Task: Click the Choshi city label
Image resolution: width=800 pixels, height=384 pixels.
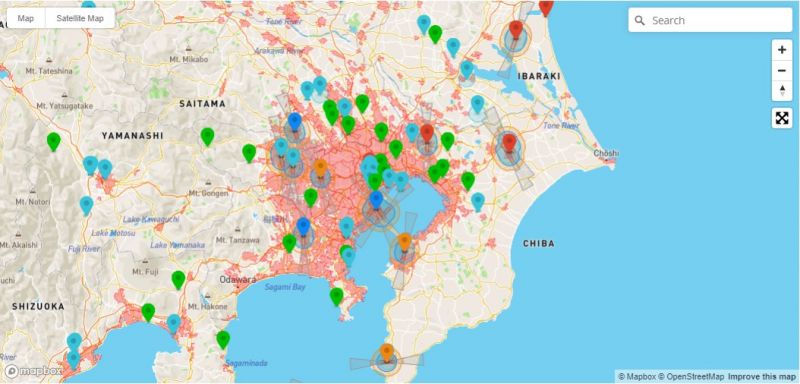Action: (x=606, y=153)
